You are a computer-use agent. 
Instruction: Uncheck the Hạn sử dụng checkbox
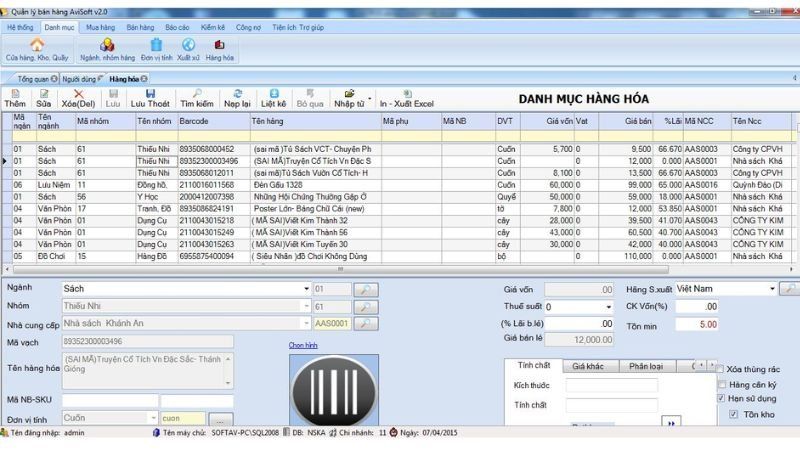[x=723, y=398]
